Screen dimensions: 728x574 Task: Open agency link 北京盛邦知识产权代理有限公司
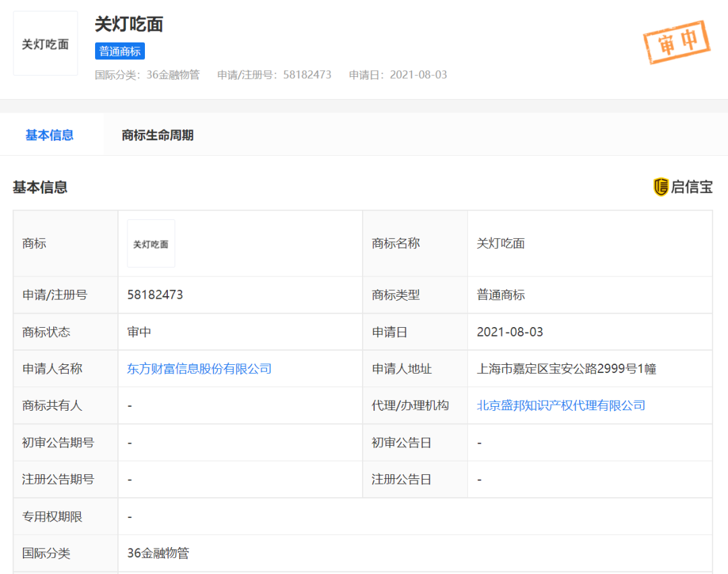tap(561, 405)
